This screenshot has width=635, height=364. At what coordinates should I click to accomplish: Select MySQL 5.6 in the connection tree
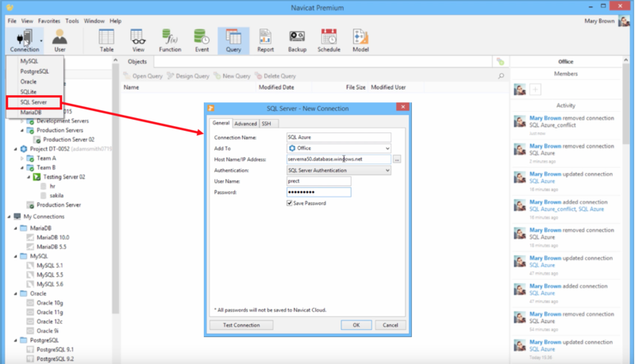coord(50,284)
